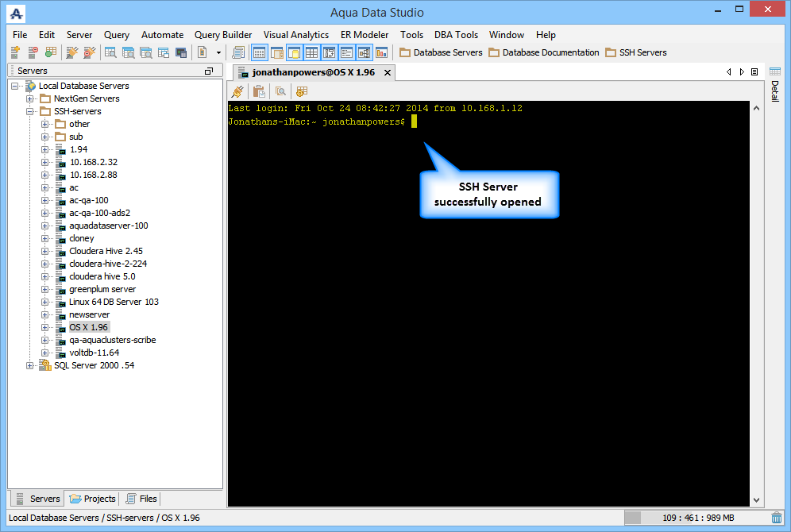This screenshot has width=791, height=532.
Task: Click the Disconnect plug icon with red minus
Action: (89, 52)
